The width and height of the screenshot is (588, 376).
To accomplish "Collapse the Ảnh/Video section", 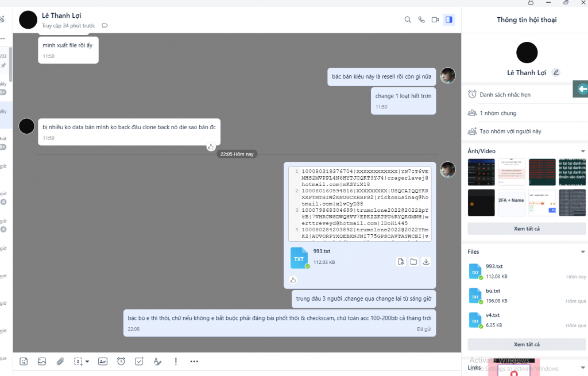I will click(x=583, y=152).
